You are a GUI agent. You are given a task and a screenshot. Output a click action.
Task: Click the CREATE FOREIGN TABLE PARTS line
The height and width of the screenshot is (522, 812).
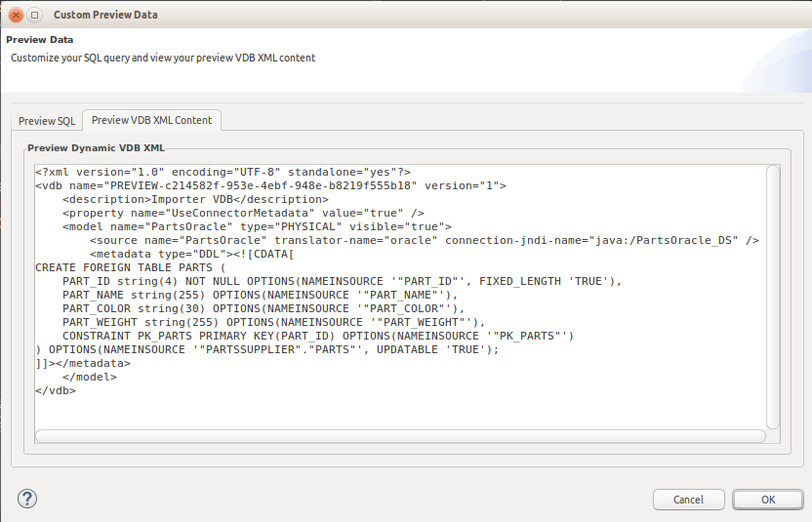pos(130,267)
